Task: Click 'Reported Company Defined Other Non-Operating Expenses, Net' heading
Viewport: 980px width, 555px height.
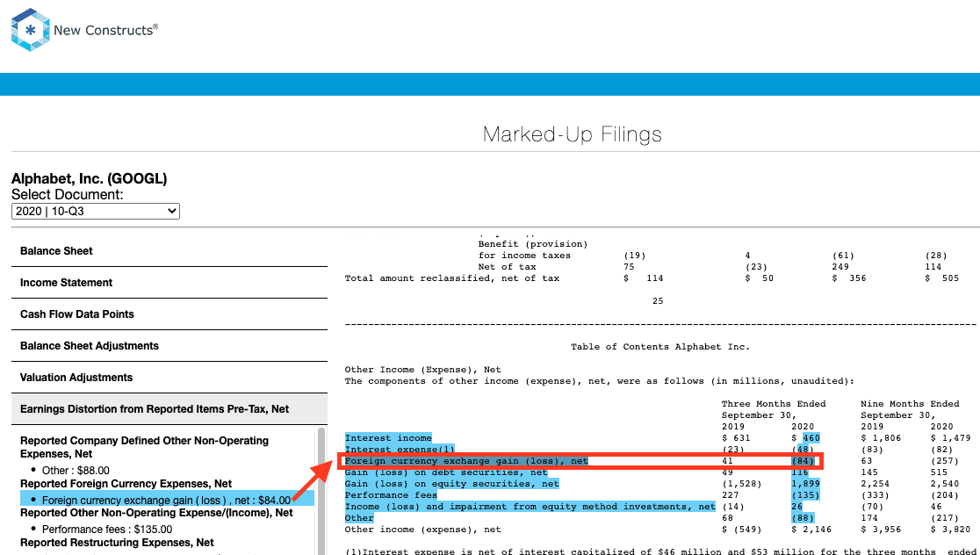Action: (144, 448)
